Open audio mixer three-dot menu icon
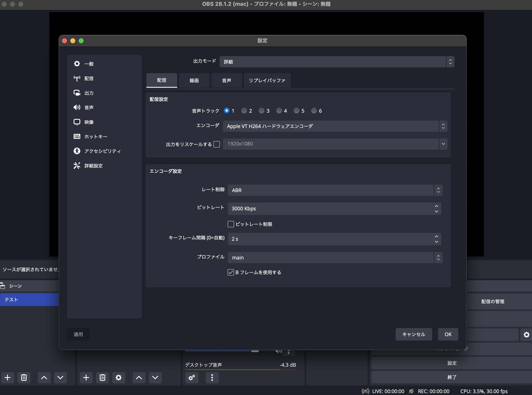Screen dimensions: 532x395 tap(212, 378)
